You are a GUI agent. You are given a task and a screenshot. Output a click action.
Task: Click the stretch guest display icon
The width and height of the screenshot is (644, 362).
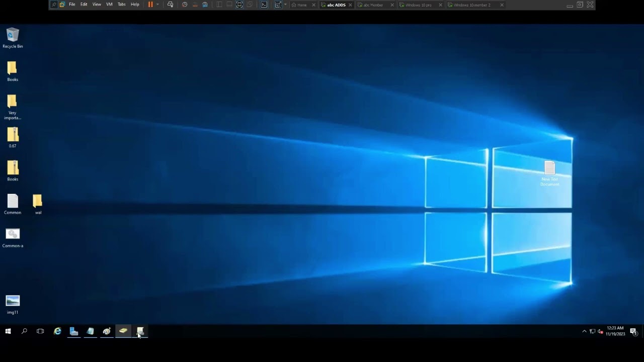[278, 5]
